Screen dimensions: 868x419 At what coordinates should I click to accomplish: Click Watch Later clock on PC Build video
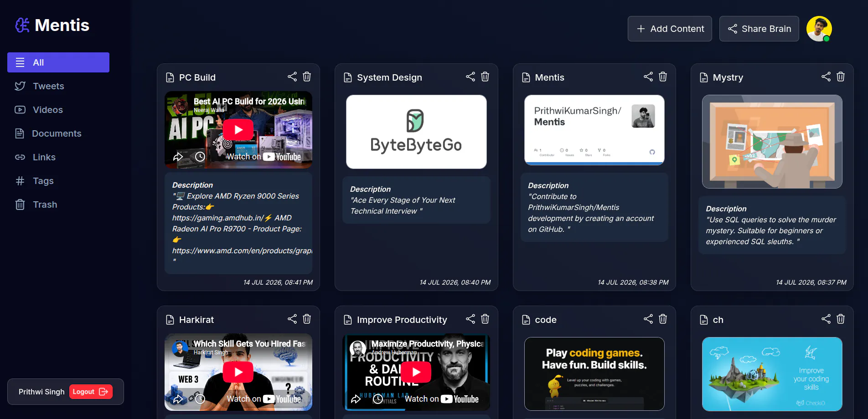tap(200, 157)
